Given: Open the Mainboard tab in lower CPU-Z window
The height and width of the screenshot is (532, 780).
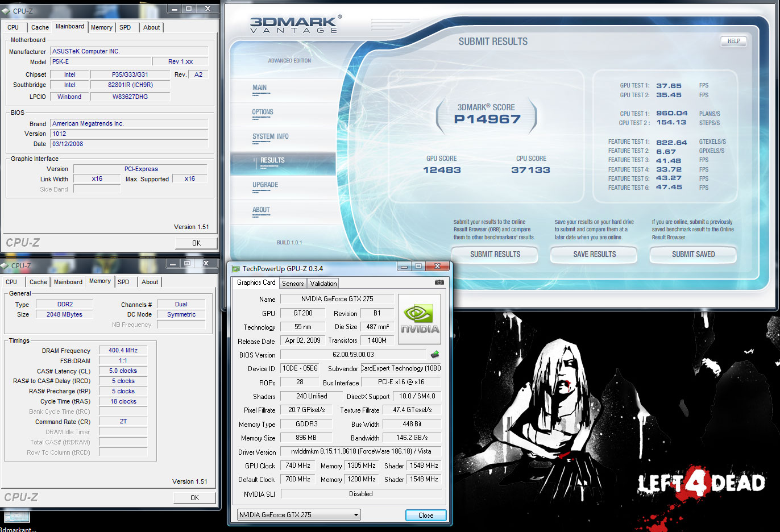Looking at the screenshot, I should [68, 282].
